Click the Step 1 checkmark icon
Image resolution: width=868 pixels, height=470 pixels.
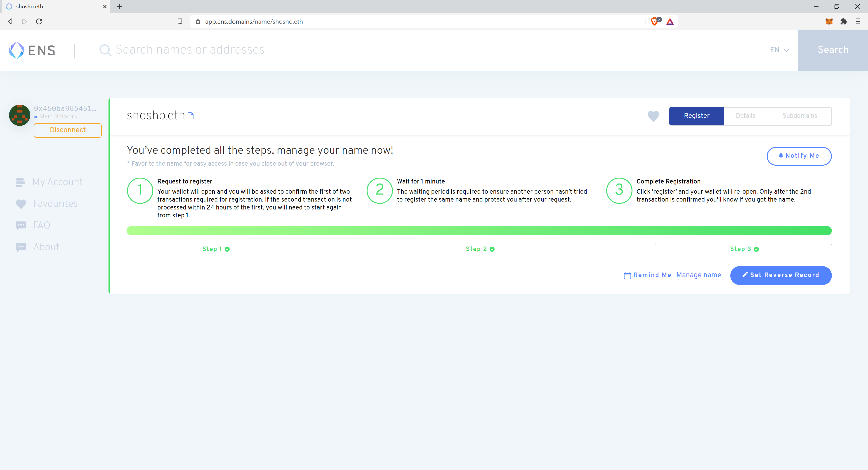click(x=227, y=249)
